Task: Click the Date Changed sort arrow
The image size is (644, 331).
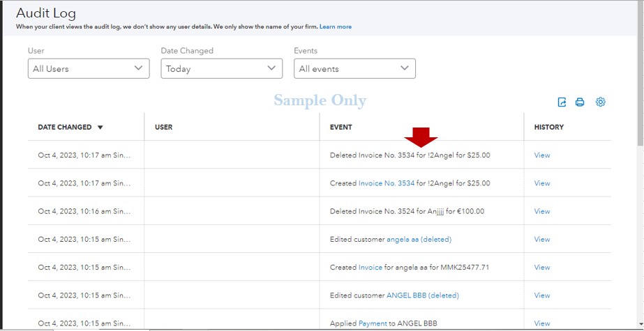Action: coord(100,128)
